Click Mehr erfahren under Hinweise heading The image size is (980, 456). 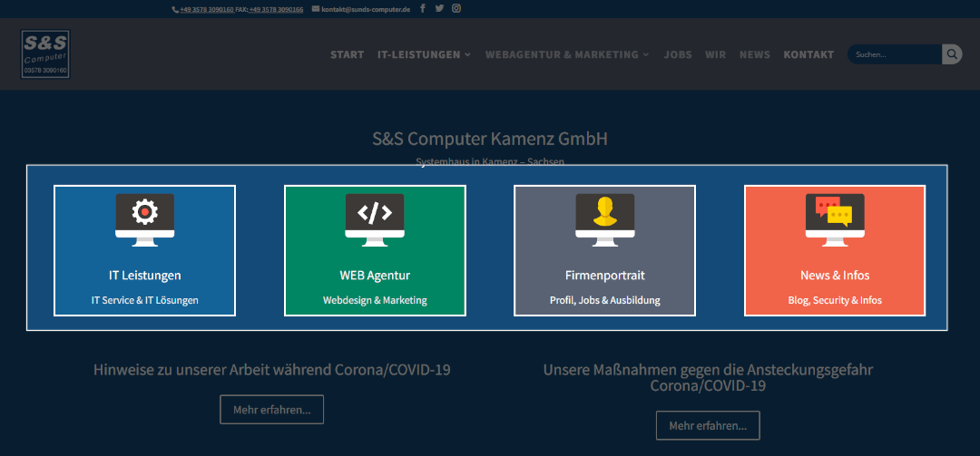[272, 410]
